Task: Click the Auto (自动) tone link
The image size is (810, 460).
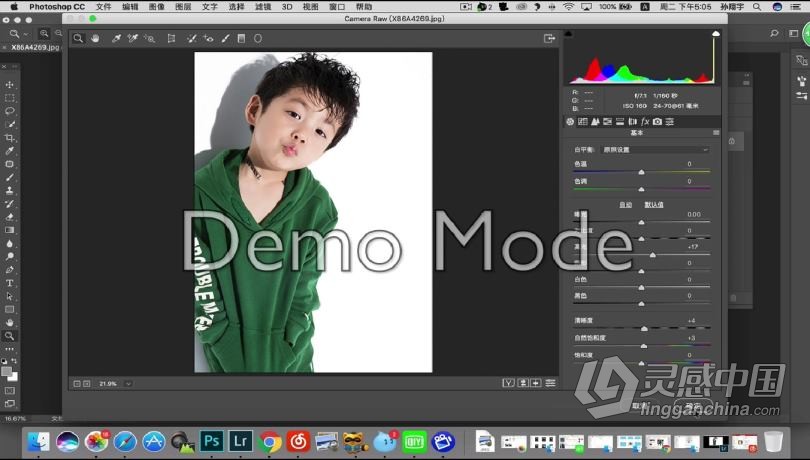Action: (x=626, y=205)
